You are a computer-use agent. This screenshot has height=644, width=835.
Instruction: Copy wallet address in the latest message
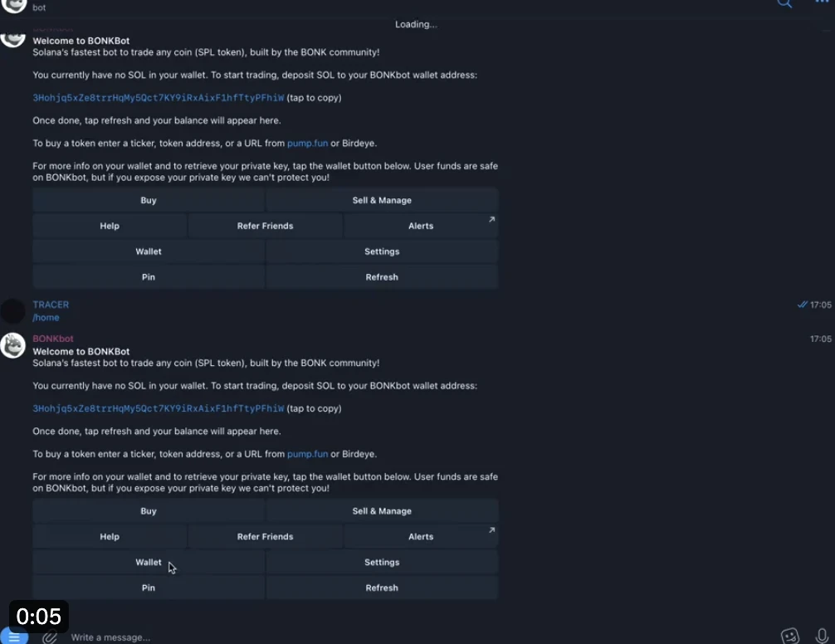coord(158,408)
